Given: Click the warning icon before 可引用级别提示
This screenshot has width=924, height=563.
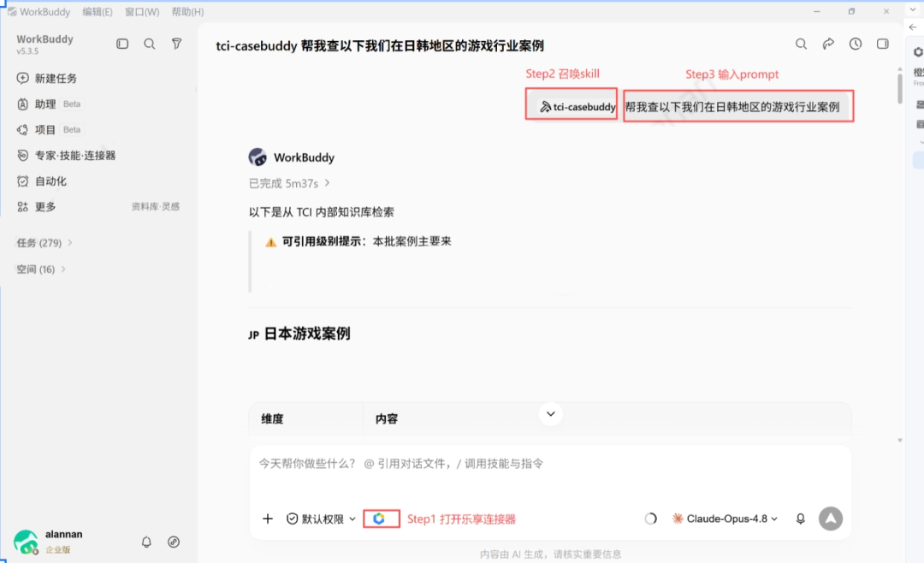Looking at the screenshot, I should click(x=270, y=241).
